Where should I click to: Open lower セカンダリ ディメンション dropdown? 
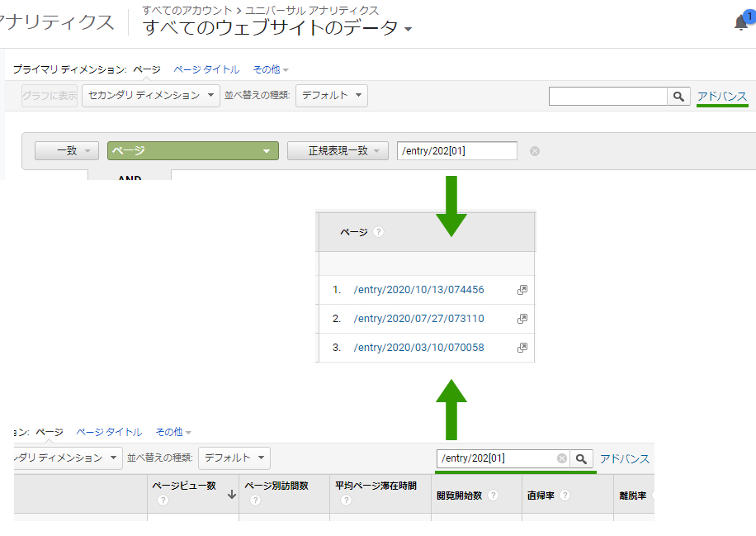click(68, 458)
